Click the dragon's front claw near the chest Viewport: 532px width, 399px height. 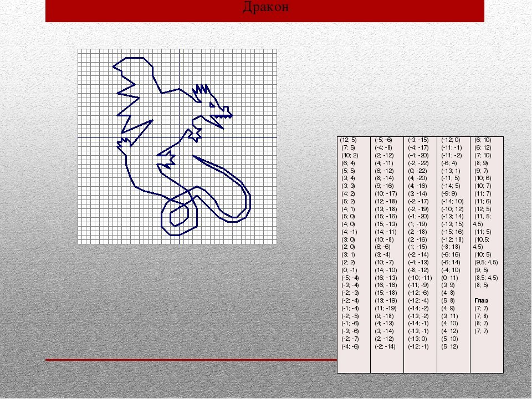click(x=194, y=133)
